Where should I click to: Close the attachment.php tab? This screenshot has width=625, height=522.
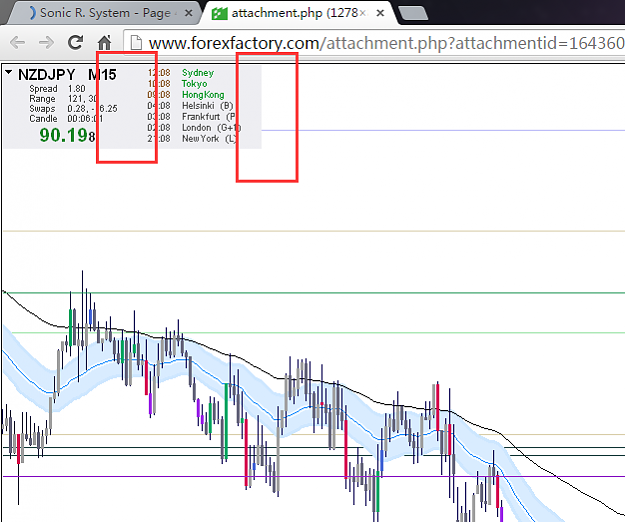(x=380, y=13)
